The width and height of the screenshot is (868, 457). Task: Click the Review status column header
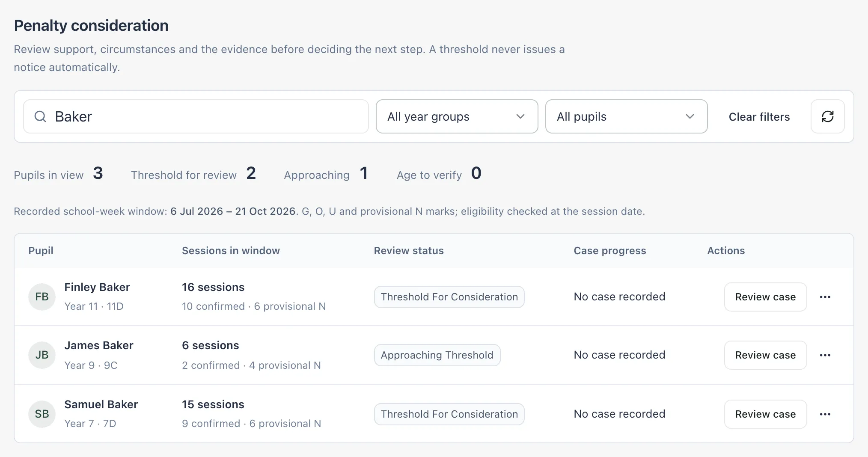409,251
